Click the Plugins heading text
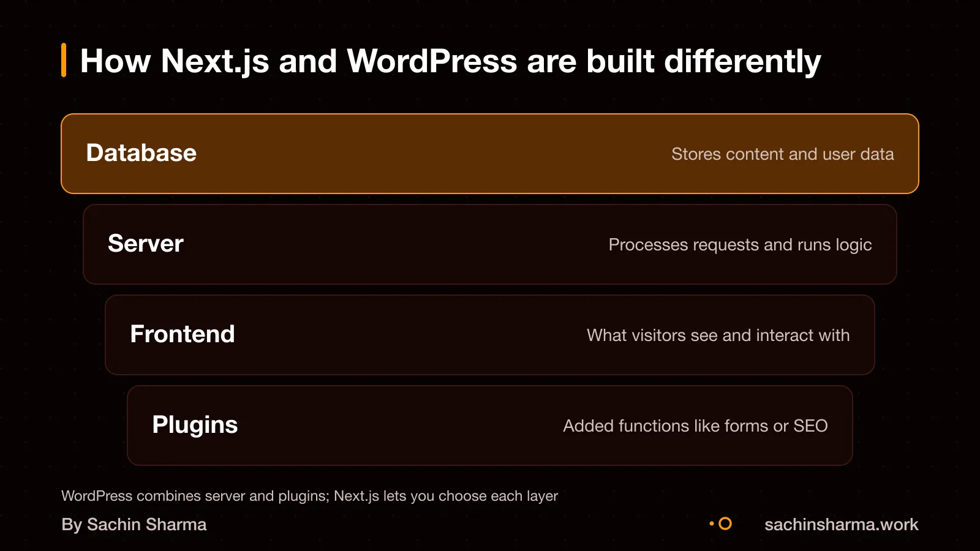Viewport: 980px width, 551px height. click(x=195, y=425)
